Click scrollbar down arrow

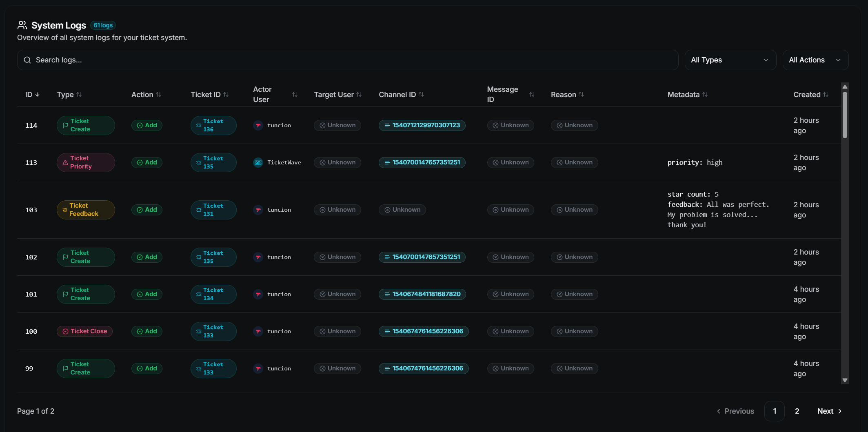pyautogui.click(x=845, y=380)
